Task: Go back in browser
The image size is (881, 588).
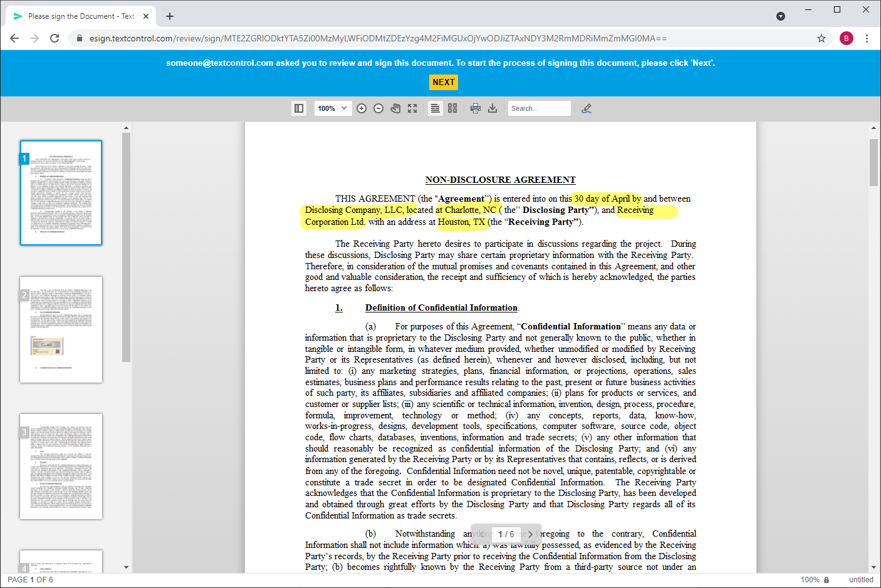Action: pyautogui.click(x=14, y=38)
